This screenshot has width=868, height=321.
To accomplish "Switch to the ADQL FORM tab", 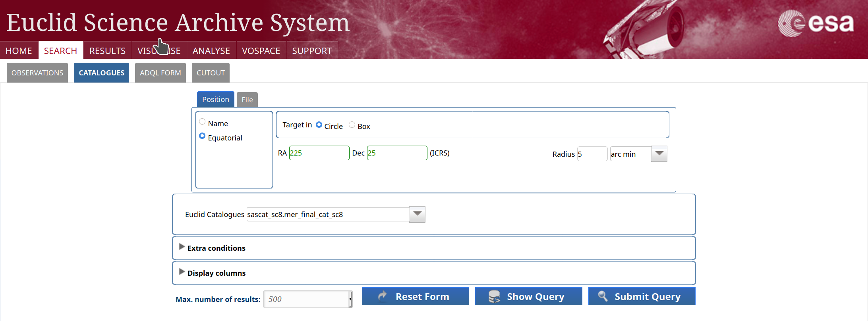I will click(x=160, y=73).
